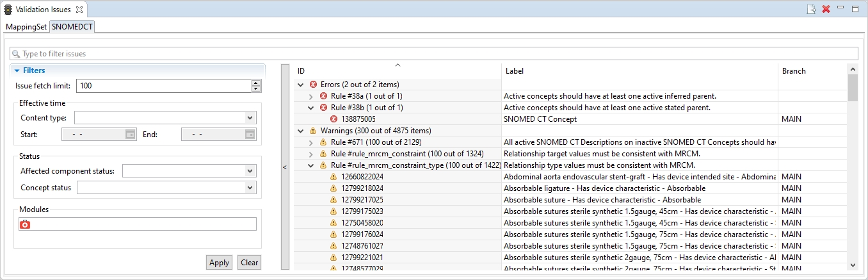This screenshot has height=280, width=868.
Task: Click the export validation issues icon
Action: [811, 9]
